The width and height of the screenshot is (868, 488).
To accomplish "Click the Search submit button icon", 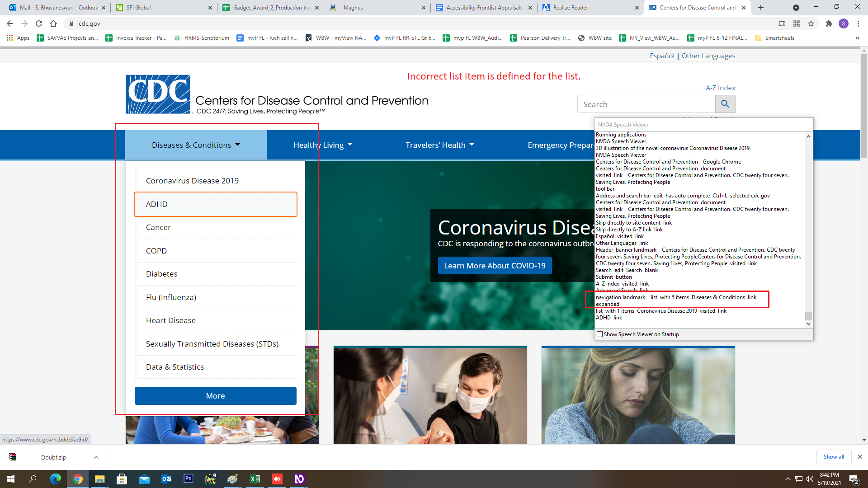I will (x=726, y=103).
